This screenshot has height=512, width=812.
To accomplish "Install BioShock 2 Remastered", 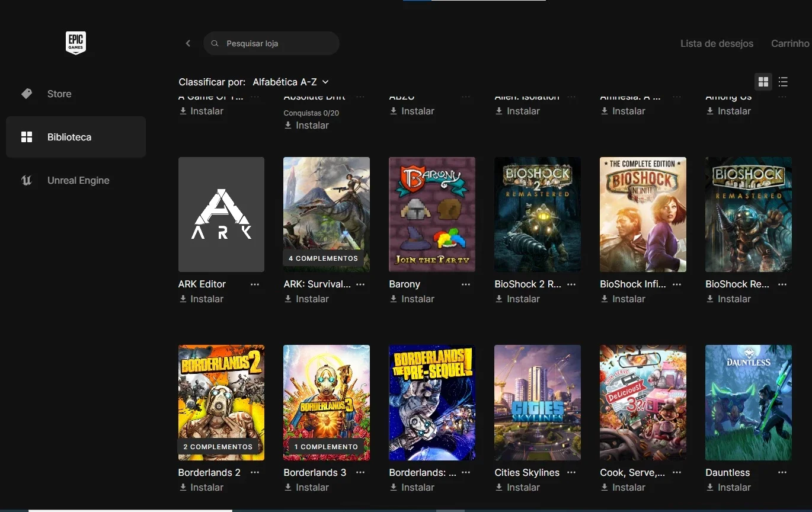I will pos(517,299).
